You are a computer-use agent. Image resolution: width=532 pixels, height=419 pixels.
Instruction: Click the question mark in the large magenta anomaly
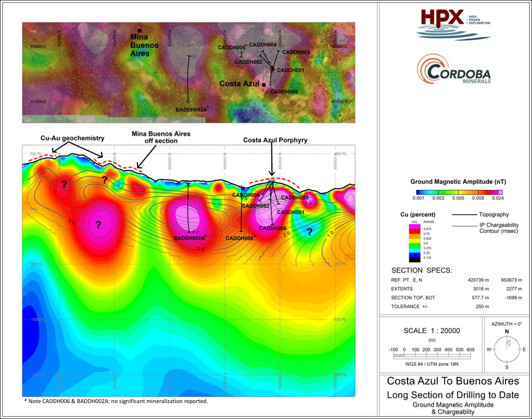pyautogui.click(x=98, y=224)
